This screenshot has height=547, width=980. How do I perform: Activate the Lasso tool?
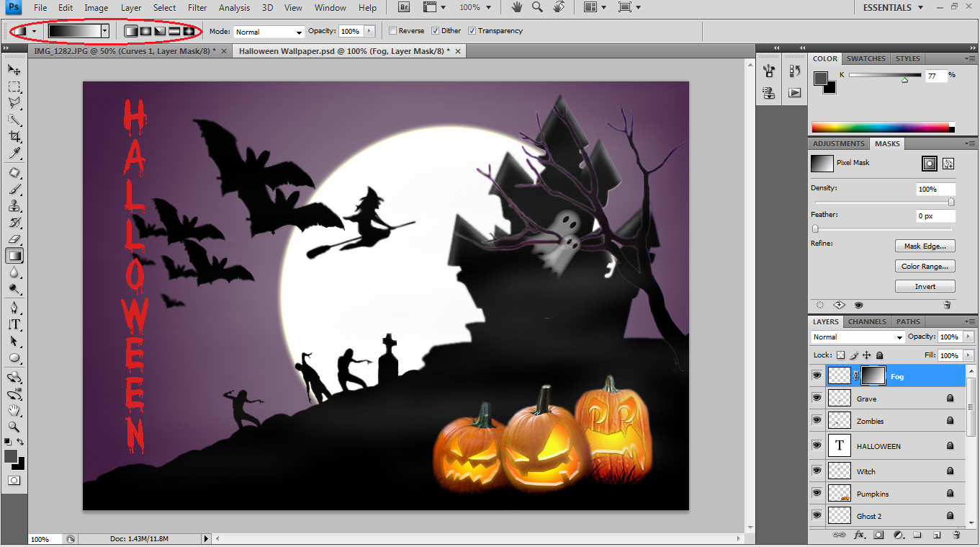click(x=14, y=102)
